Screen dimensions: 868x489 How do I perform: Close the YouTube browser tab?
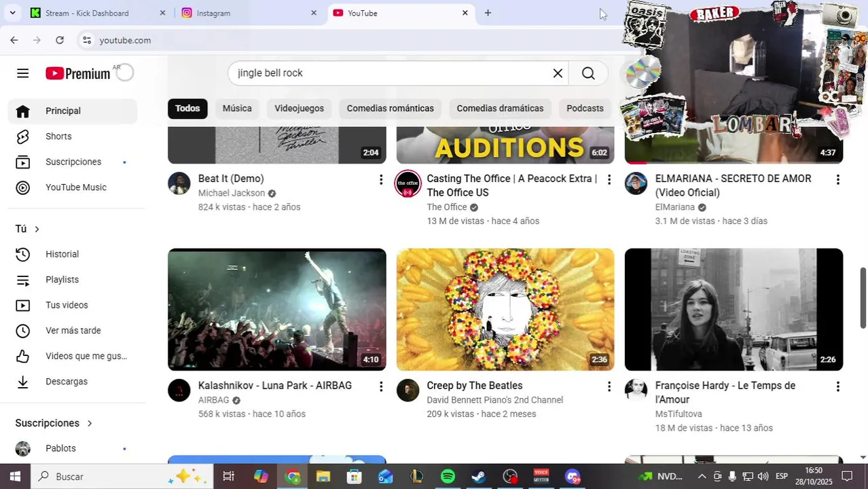tap(465, 13)
